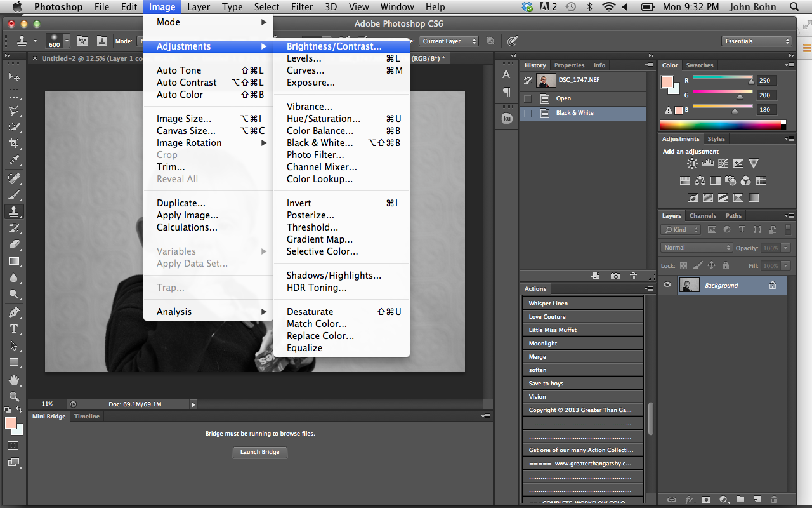
Task: Select the Rectangle shape tool
Action: 14,362
